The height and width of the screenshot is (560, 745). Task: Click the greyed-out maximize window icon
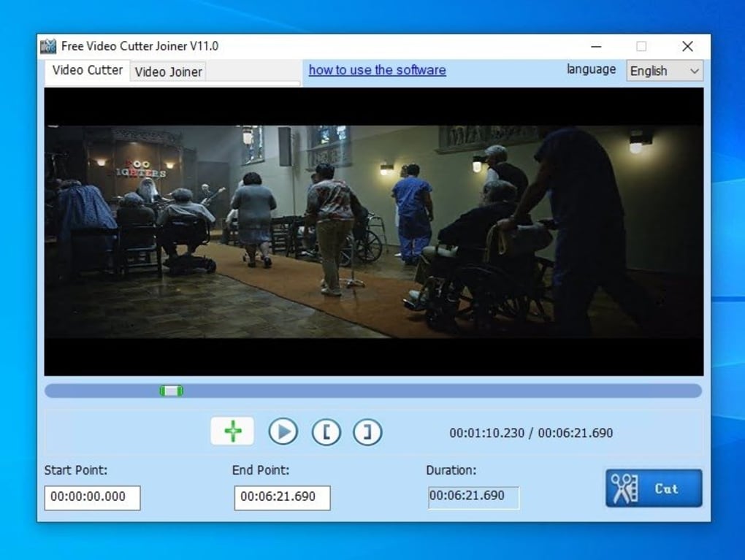641,46
